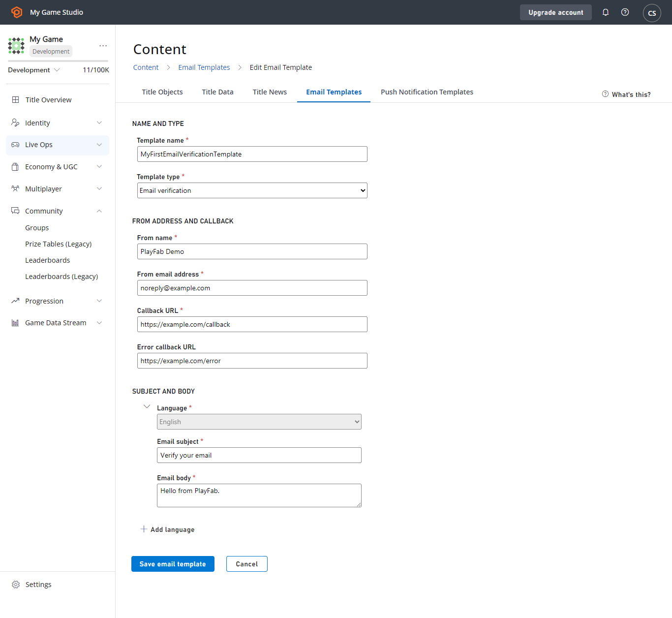Open Settings in the sidebar
The height and width of the screenshot is (618, 672).
tap(38, 585)
